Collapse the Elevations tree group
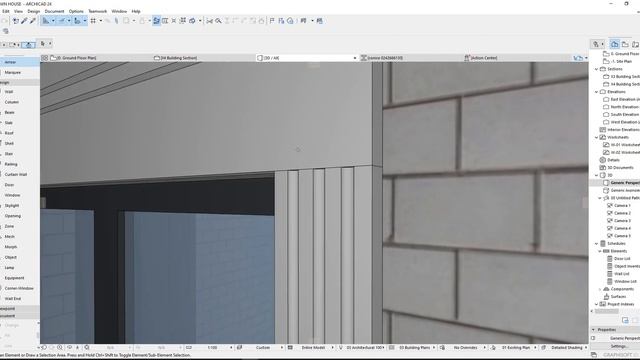 tap(596, 92)
